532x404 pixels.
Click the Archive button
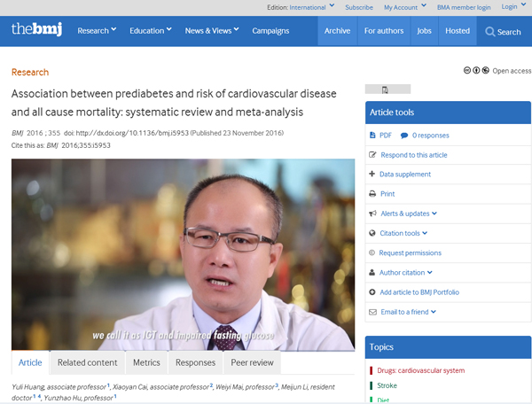click(337, 31)
